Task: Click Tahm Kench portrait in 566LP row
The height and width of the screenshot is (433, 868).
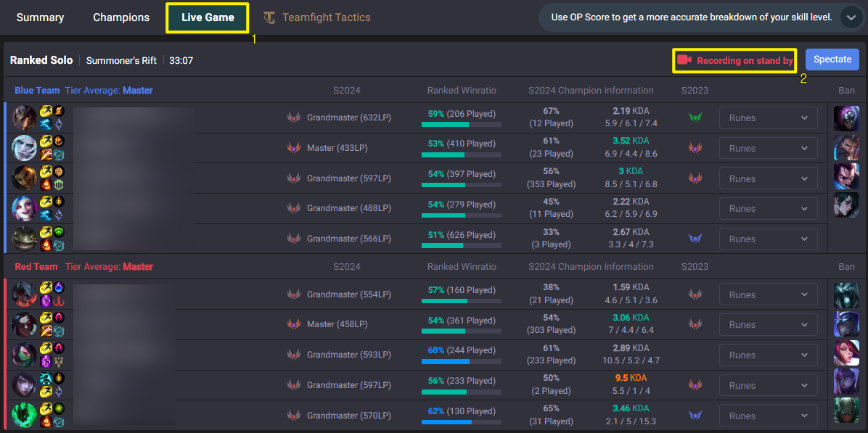Action: click(x=25, y=239)
